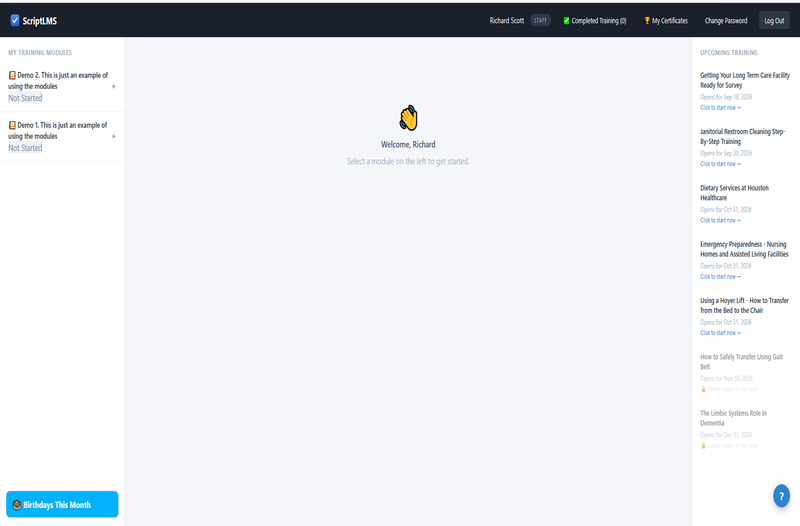This screenshot has width=800, height=526.
Task: Click the green check Completed Training icon
Action: point(566,20)
